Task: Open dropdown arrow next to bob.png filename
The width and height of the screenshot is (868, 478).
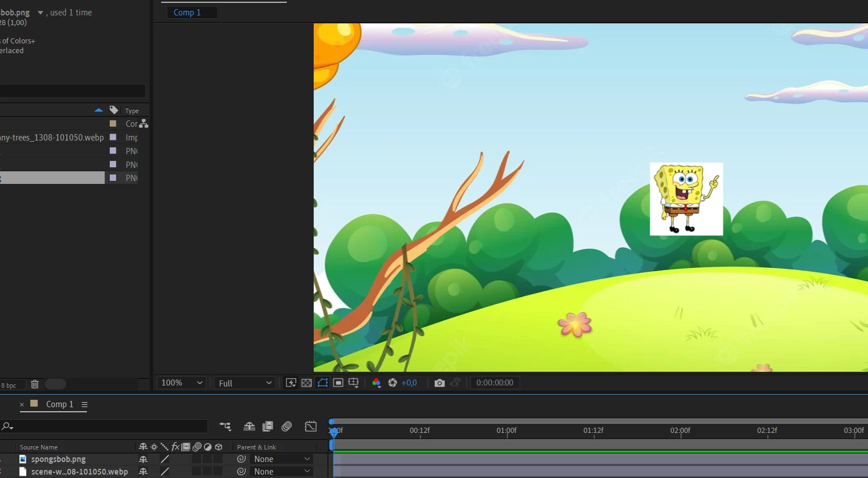Action: coord(40,13)
